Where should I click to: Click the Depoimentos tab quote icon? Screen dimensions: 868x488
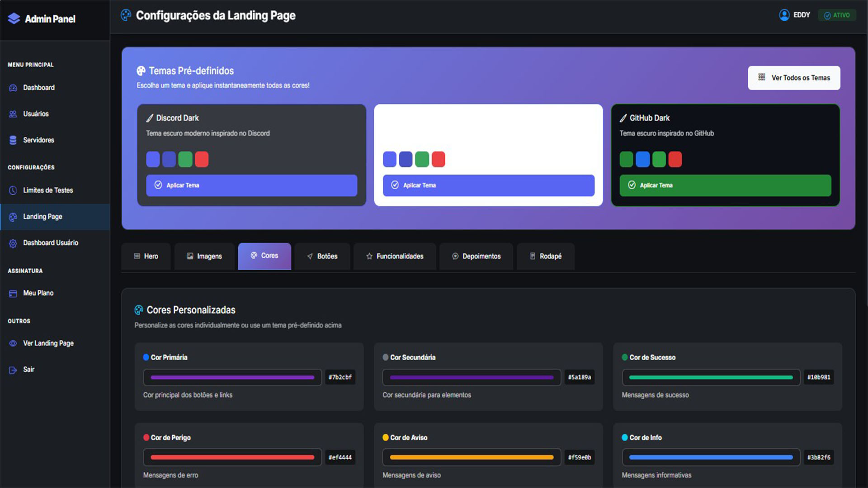click(x=455, y=256)
